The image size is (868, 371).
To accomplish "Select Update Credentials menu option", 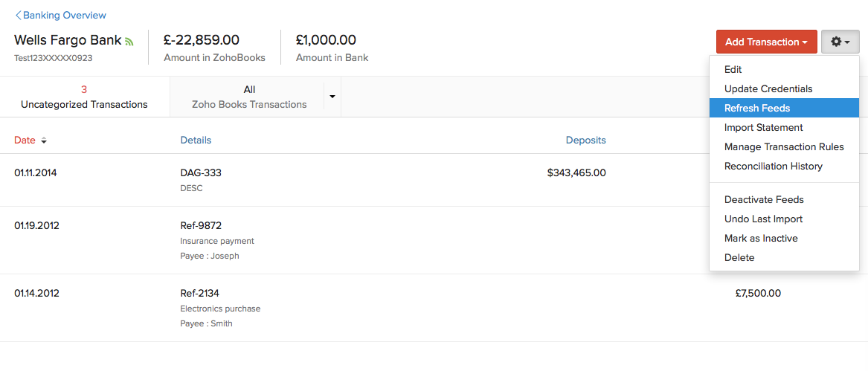I will pyautogui.click(x=768, y=88).
